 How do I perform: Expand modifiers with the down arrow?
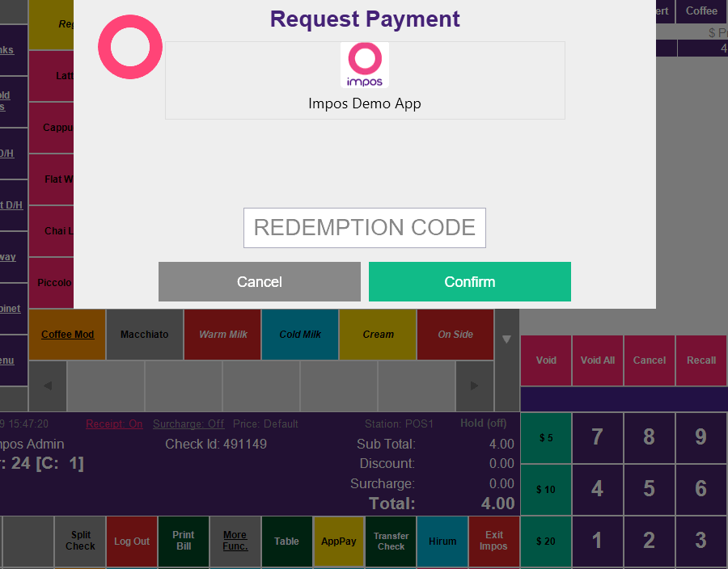[x=506, y=339]
